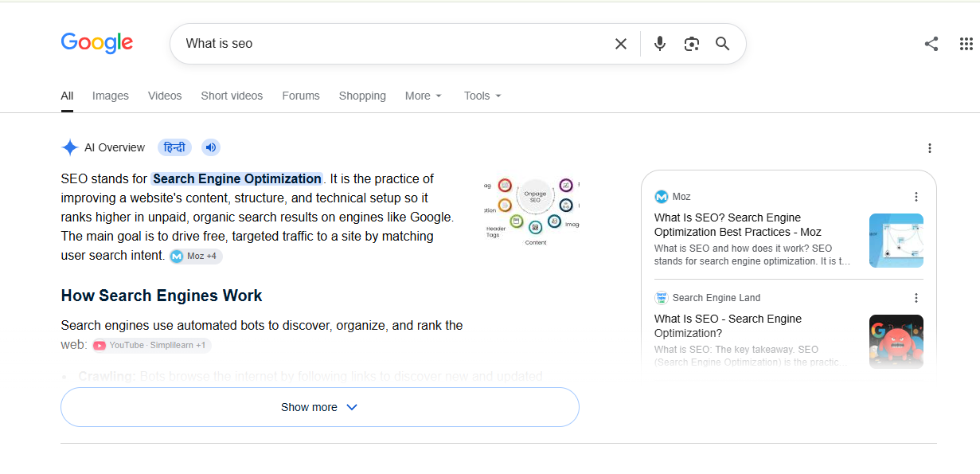Screen dimensions: 980x474
Task: Click 'Search Engine Land' source name text
Action: (716, 298)
